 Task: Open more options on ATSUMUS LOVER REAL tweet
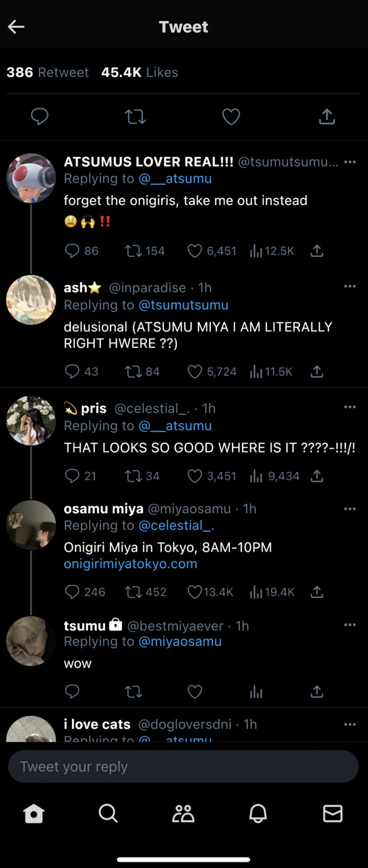pos(350,162)
